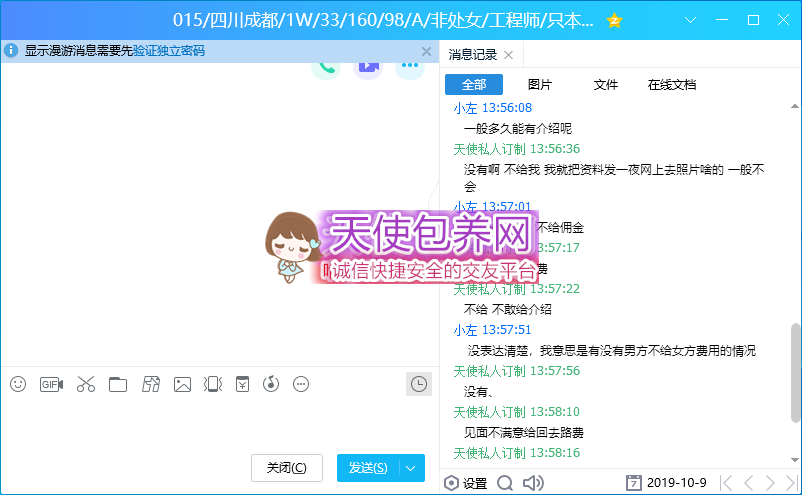Click the 设置 label

click(x=475, y=483)
